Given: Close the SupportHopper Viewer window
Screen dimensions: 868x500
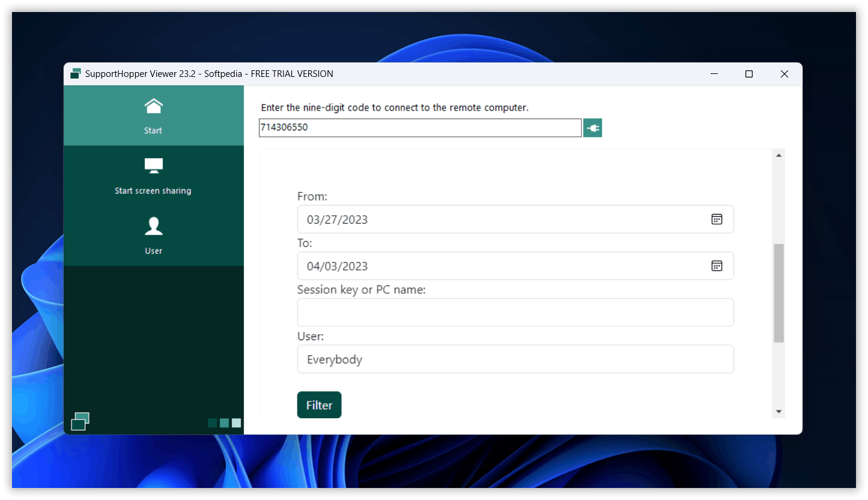Looking at the screenshot, I should [x=785, y=74].
